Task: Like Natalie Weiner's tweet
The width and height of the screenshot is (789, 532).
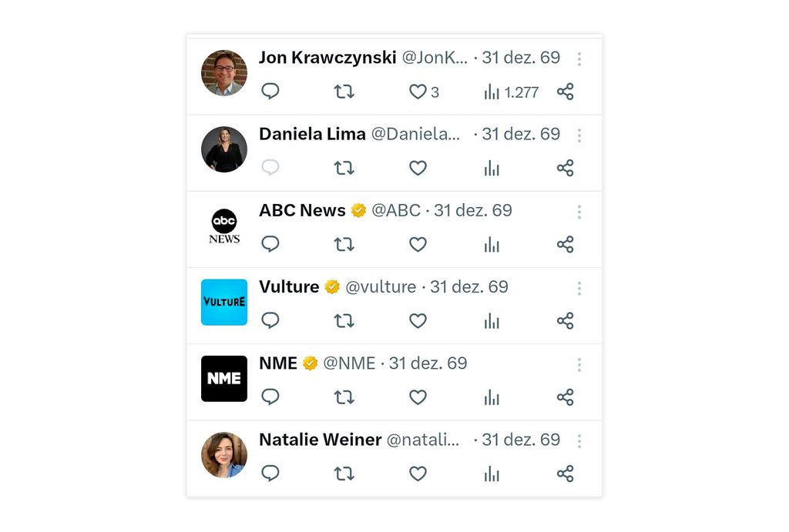Action: [418, 473]
